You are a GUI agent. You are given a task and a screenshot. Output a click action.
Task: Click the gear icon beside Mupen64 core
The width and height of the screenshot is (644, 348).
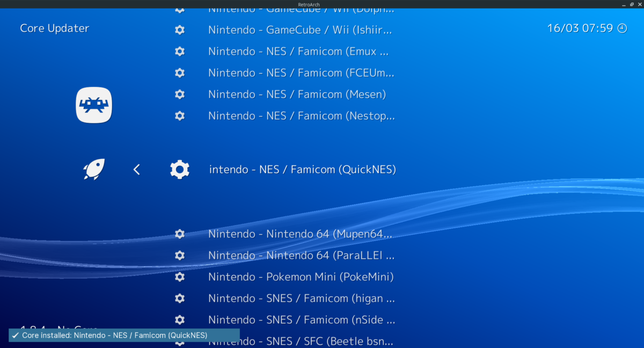pyautogui.click(x=179, y=234)
